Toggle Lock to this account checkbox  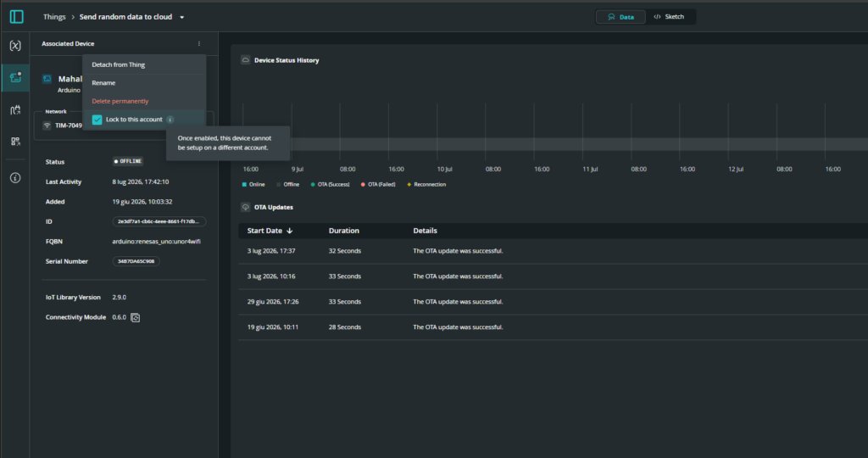coord(97,120)
